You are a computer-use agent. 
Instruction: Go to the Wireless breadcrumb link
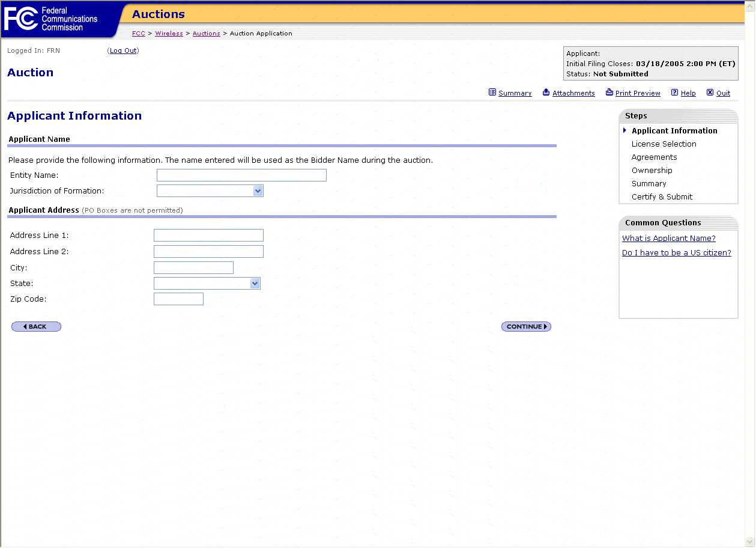[x=169, y=34]
